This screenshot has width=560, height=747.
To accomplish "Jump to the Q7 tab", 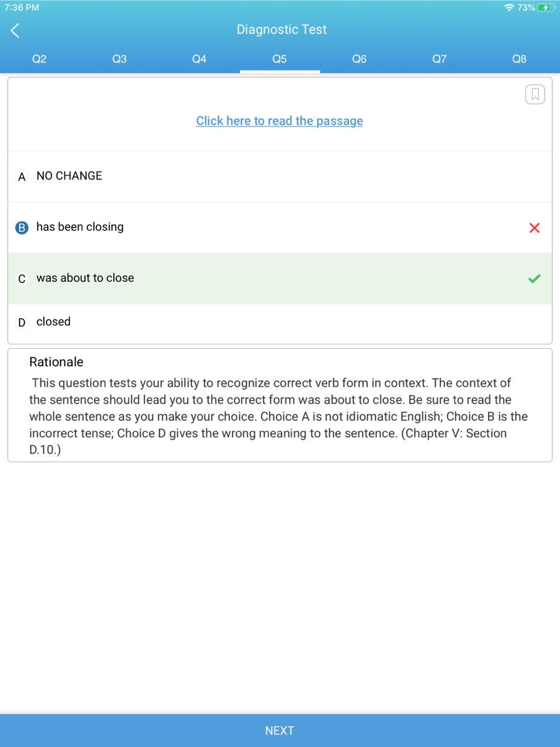I will click(440, 59).
